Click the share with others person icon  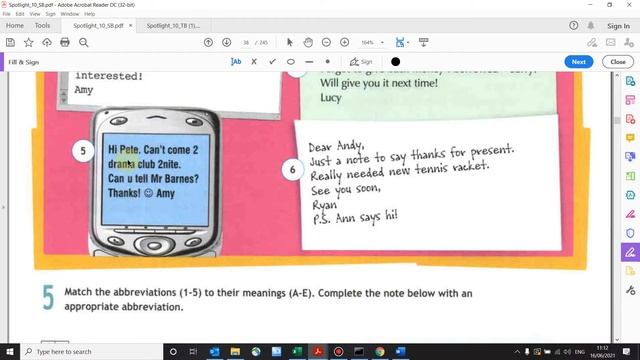[629, 42]
